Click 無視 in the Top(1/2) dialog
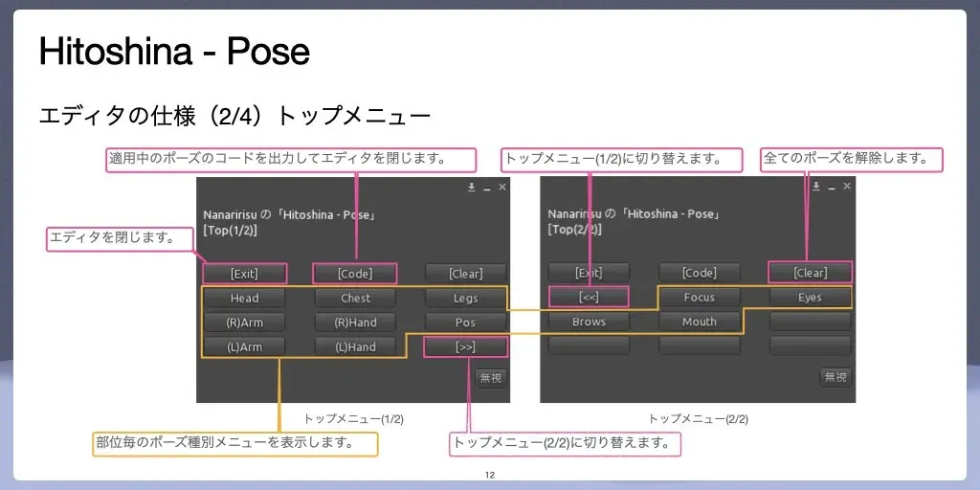The height and width of the screenshot is (490, 980). click(491, 377)
